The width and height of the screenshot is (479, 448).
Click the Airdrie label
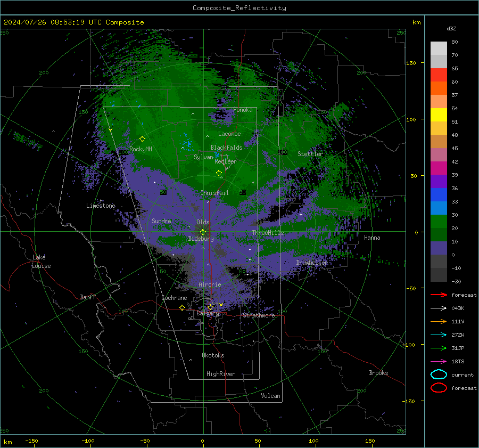click(210, 284)
